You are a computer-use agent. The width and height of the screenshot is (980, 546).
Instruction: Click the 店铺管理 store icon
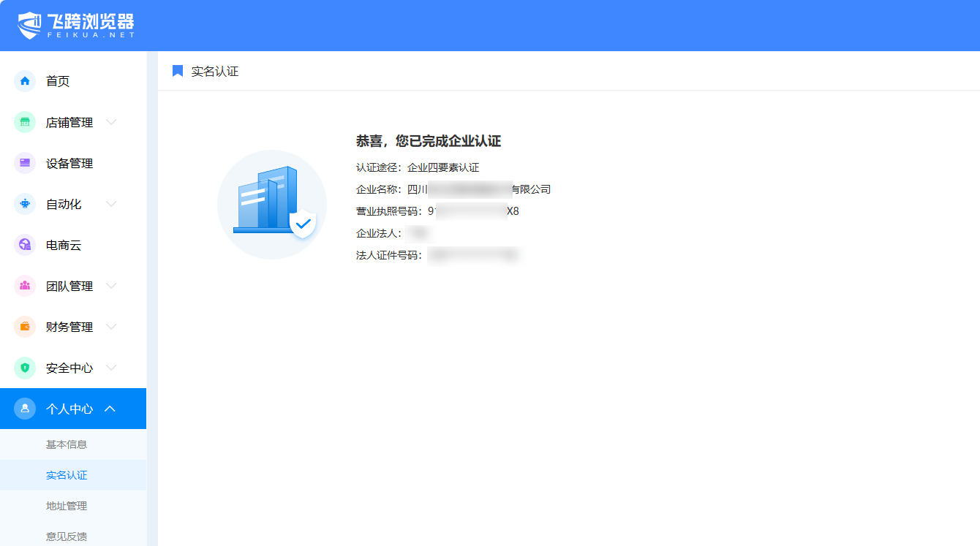pyautogui.click(x=25, y=122)
